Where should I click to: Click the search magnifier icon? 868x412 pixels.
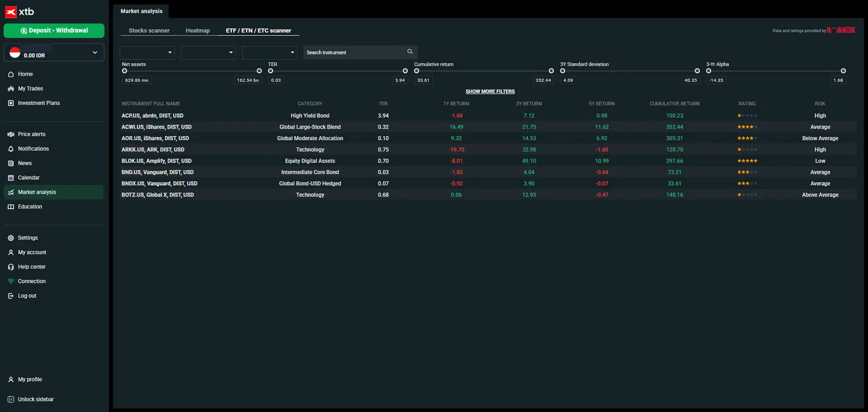point(410,52)
